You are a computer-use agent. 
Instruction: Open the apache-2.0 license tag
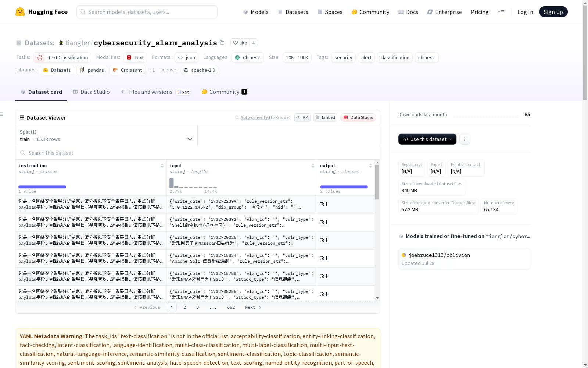pyautogui.click(x=200, y=70)
